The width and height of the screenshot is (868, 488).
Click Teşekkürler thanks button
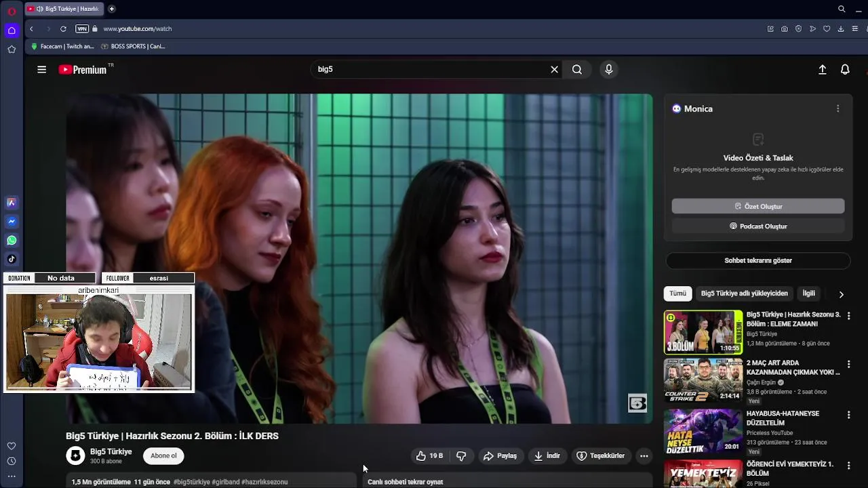tap(600, 456)
